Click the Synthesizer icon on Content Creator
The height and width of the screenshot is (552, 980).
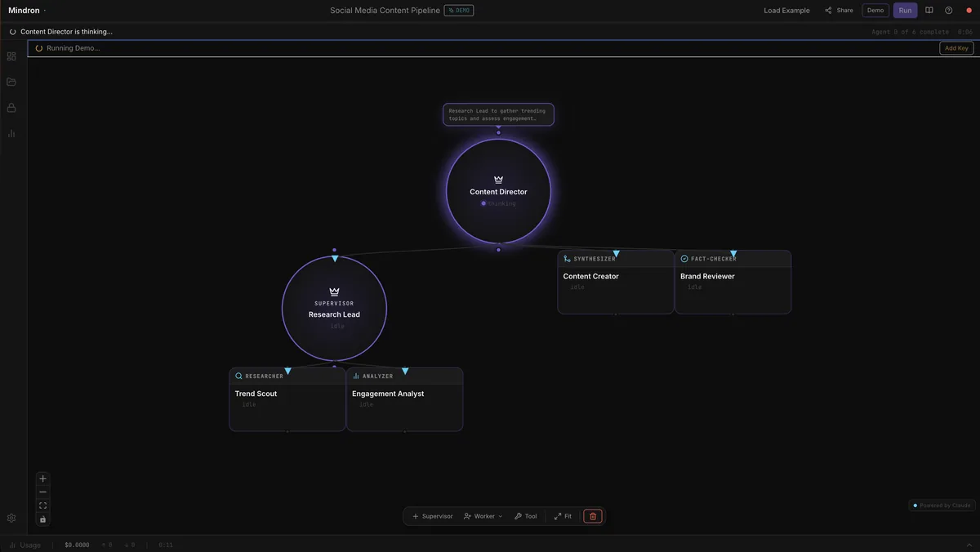568,259
